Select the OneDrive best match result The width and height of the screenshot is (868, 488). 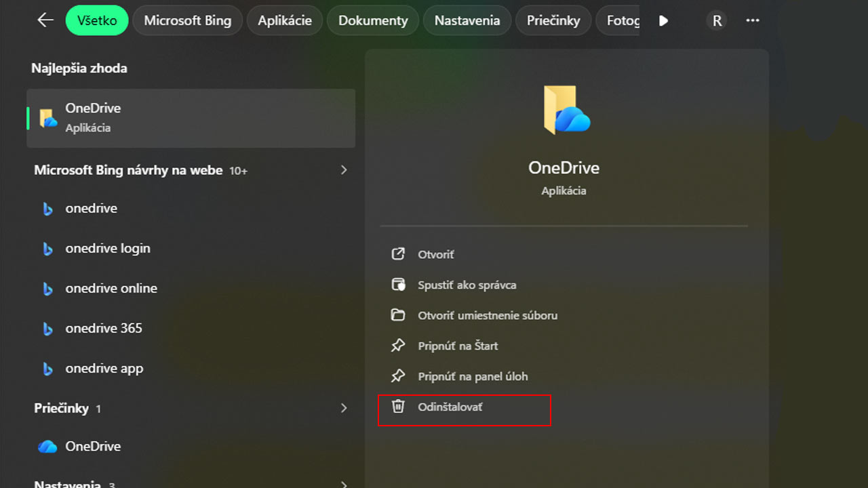[x=191, y=118]
